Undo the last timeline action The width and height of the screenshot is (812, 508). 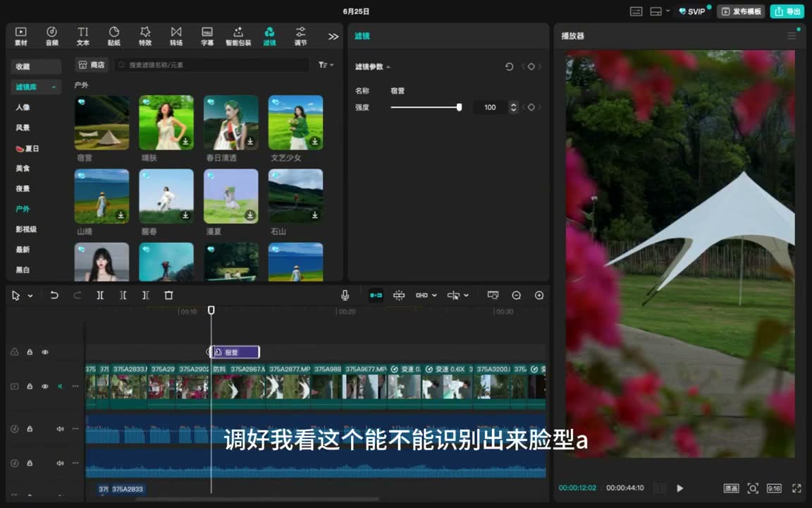coord(54,295)
